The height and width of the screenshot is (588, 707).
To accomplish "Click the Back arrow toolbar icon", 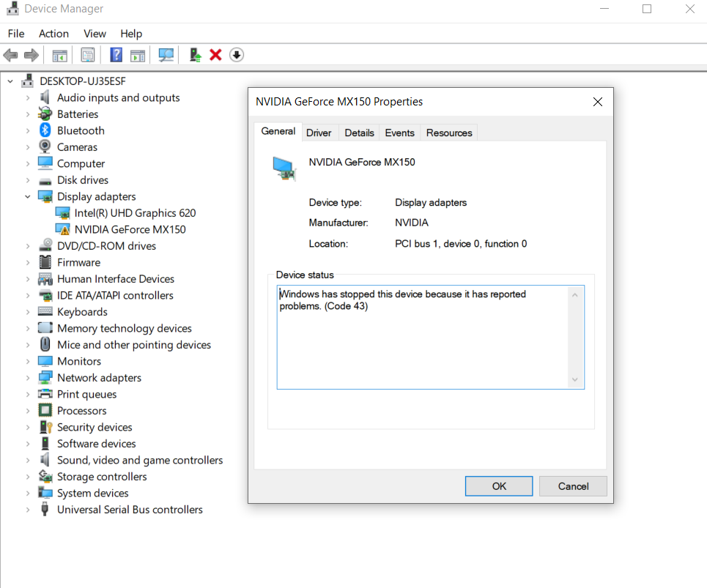I will click(10, 56).
